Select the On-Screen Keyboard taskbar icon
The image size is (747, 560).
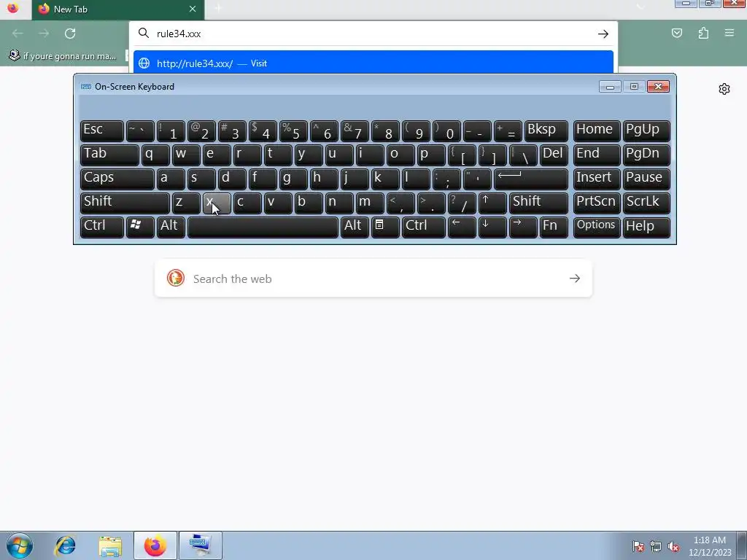point(200,545)
